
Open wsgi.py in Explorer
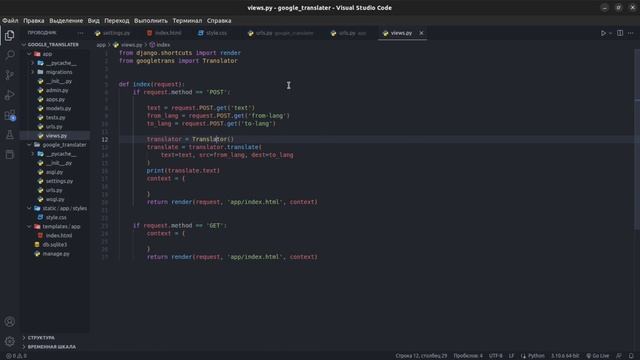[x=55, y=199]
